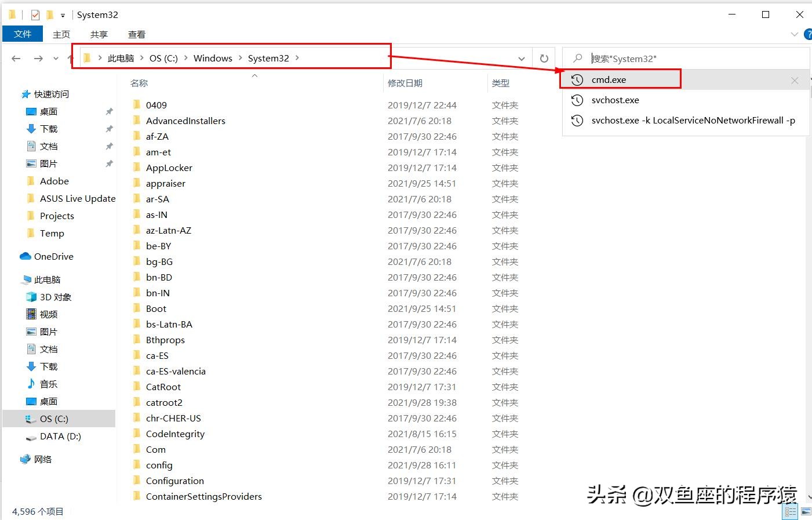Select details view icon in status bar
This screenshot has height=520, width=812.
click(x=789, y=512)
